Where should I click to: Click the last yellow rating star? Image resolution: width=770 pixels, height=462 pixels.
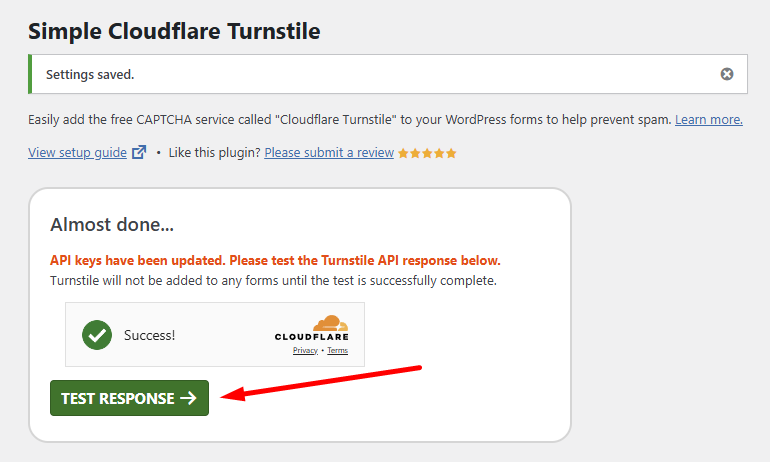451,153
